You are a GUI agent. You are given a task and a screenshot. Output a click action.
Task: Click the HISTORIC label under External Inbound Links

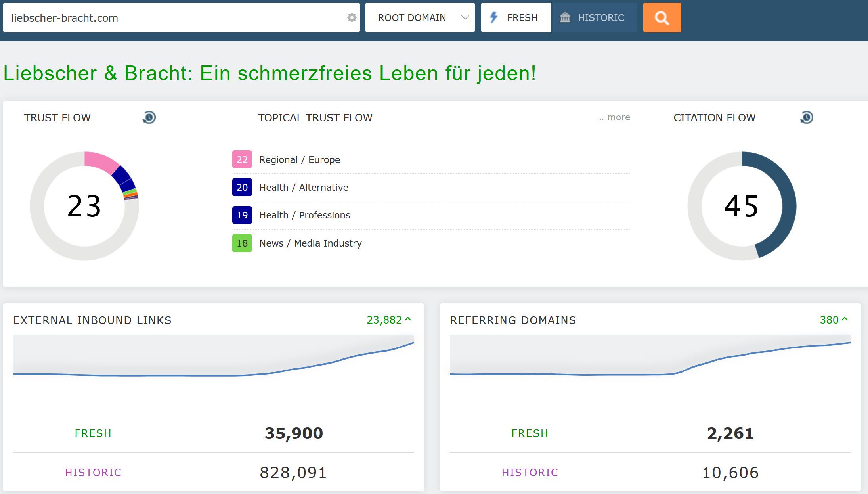click(x=93, y=472)
